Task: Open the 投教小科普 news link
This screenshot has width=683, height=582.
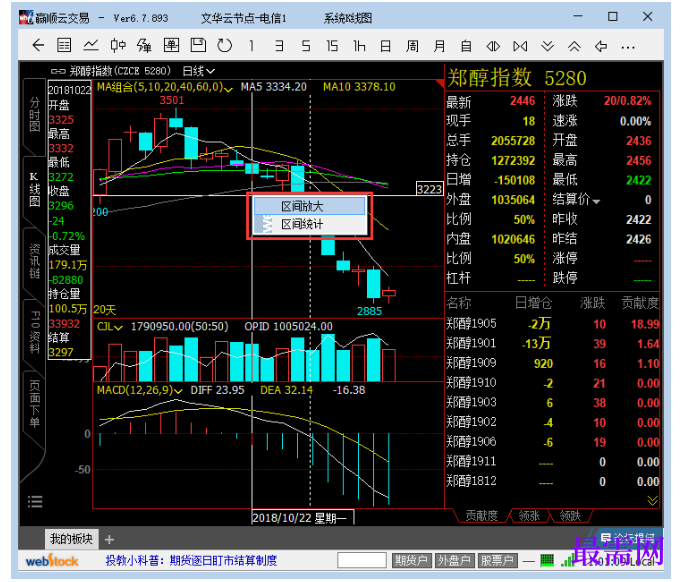Action: [x=191, y=561]
